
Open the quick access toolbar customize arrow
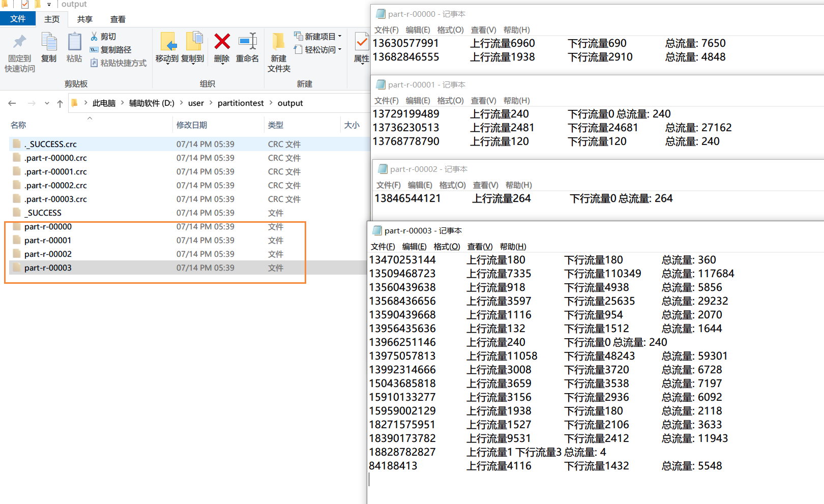[49, 4]
